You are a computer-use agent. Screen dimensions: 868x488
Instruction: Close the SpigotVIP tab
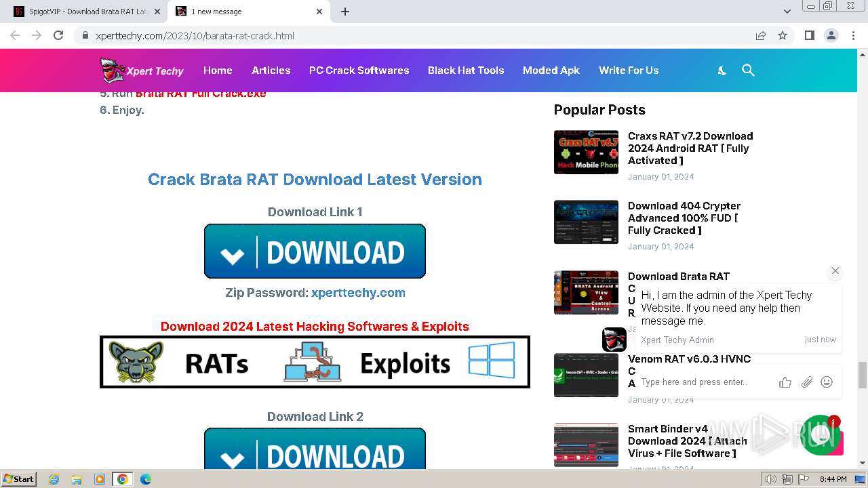point(157,12)
